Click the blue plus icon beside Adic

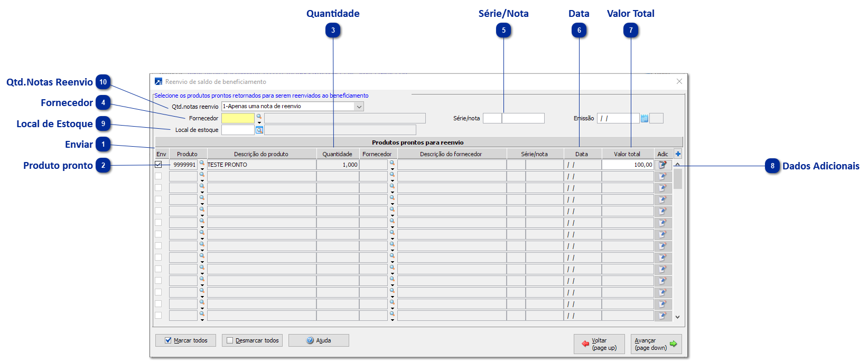[x=678, y=154]
